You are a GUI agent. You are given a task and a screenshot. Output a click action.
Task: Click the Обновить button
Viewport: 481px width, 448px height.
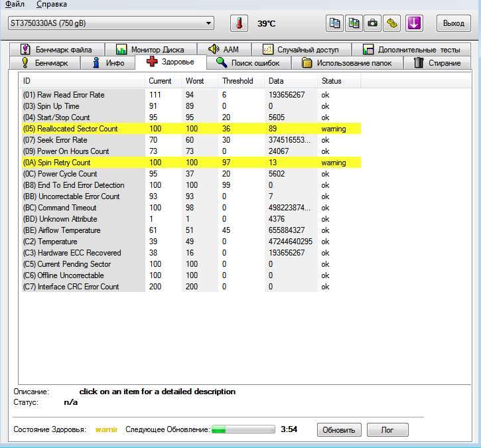coord(339,430)
